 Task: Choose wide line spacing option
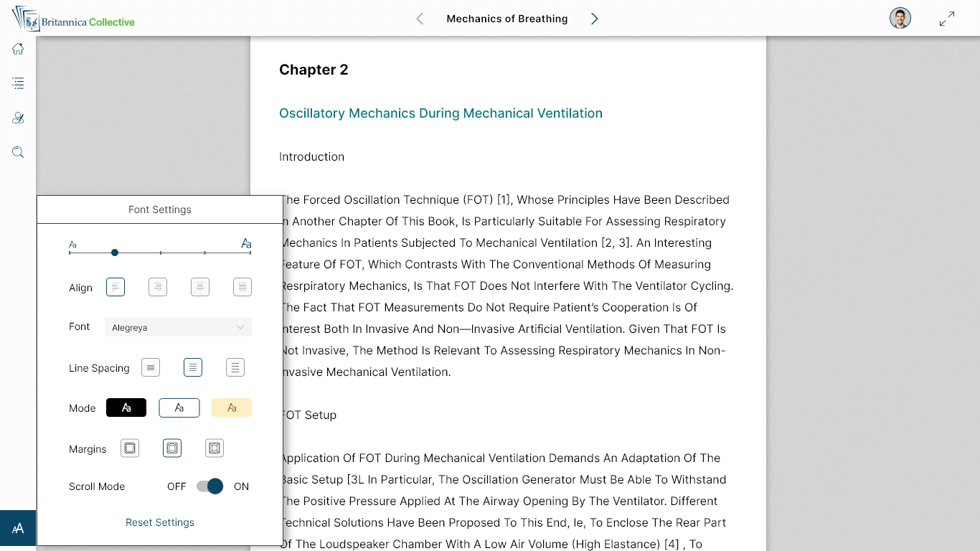pos(235,367)
